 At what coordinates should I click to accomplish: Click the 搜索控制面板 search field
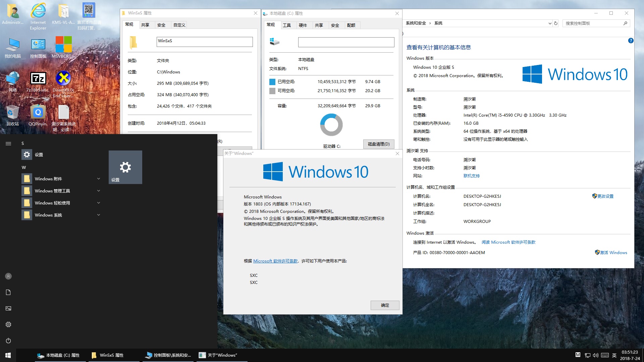pos(592,23)
